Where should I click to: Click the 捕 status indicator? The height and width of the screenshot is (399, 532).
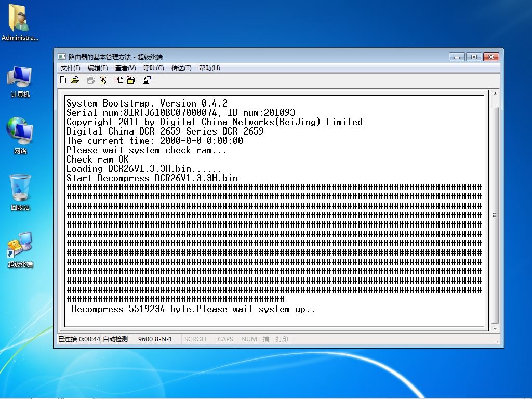pos(266,339)
